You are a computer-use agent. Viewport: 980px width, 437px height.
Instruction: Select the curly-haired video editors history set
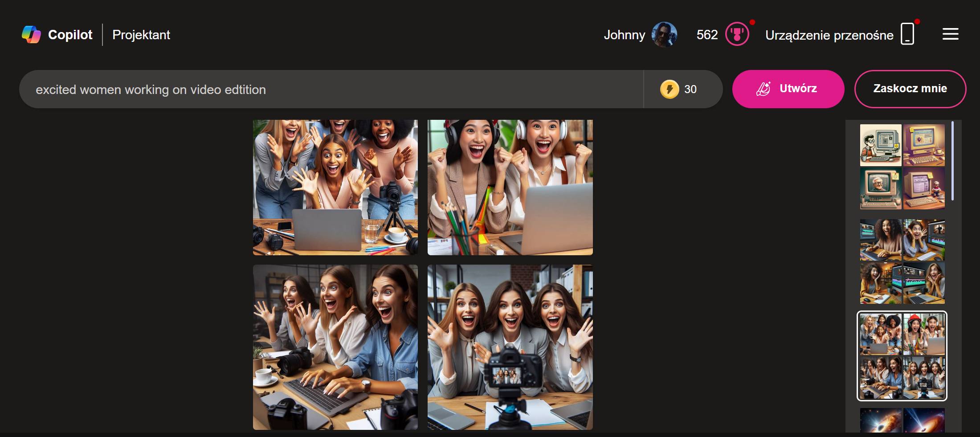(x=902, y=261)
